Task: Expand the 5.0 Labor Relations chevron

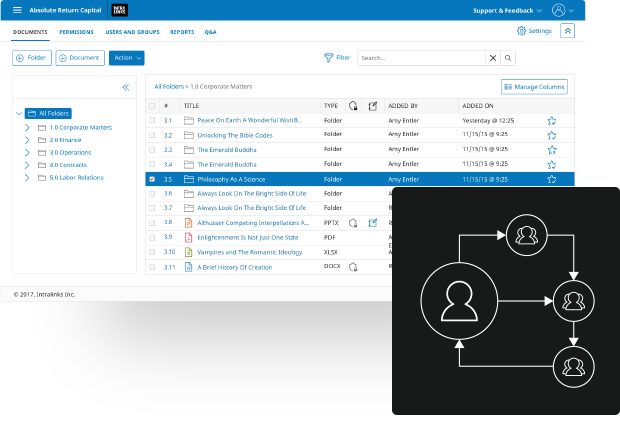Action: (x=27, y=178)
